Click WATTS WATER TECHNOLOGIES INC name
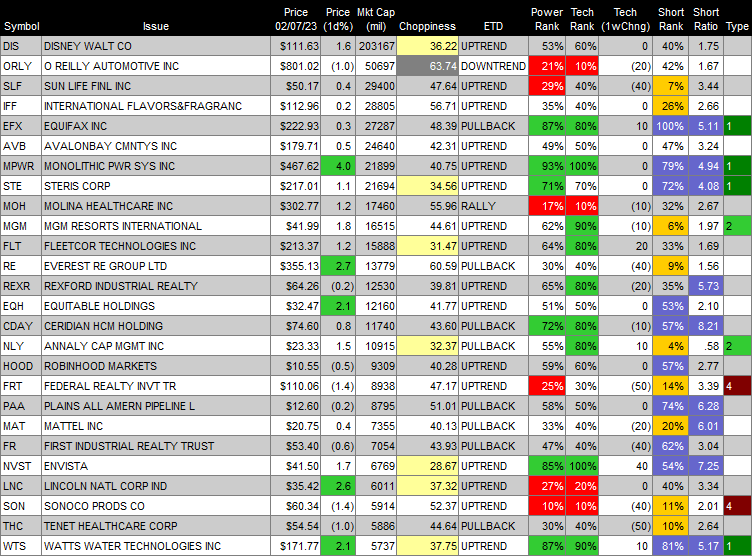Screen dimensions: 752x556 (x=133, y=546)
